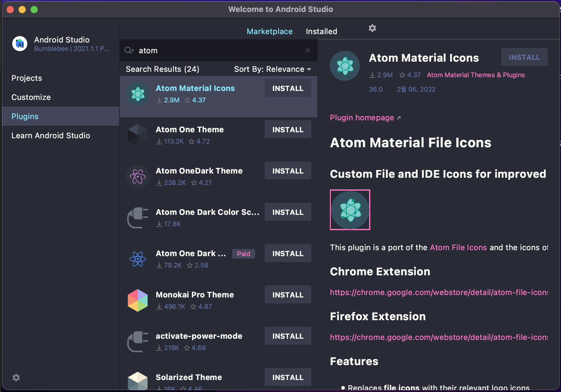Open the Sort By: Relevance dropdown
Viewport: 561px width, 392px height.
click(272, 69)
